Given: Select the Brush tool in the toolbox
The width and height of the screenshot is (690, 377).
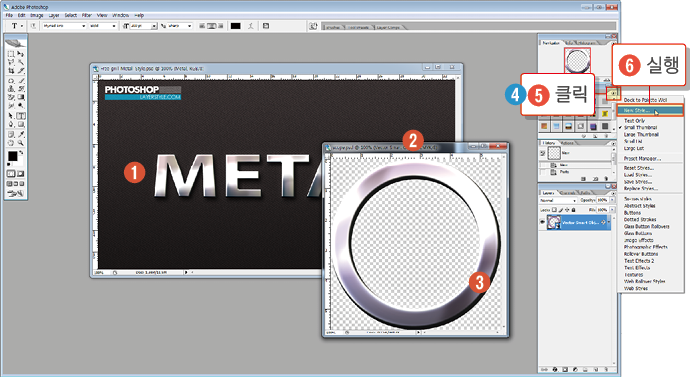Looking at the screenshot, I should 21,81.
